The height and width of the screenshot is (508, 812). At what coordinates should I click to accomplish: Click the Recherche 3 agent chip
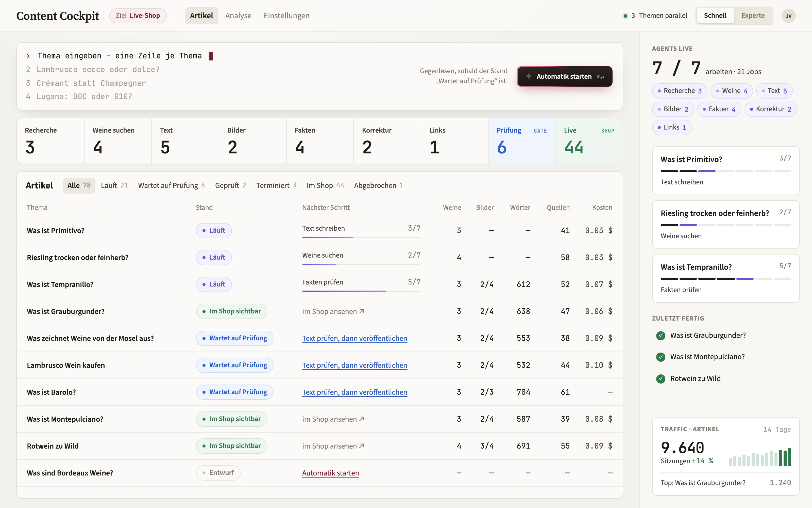tap(680, 91)
